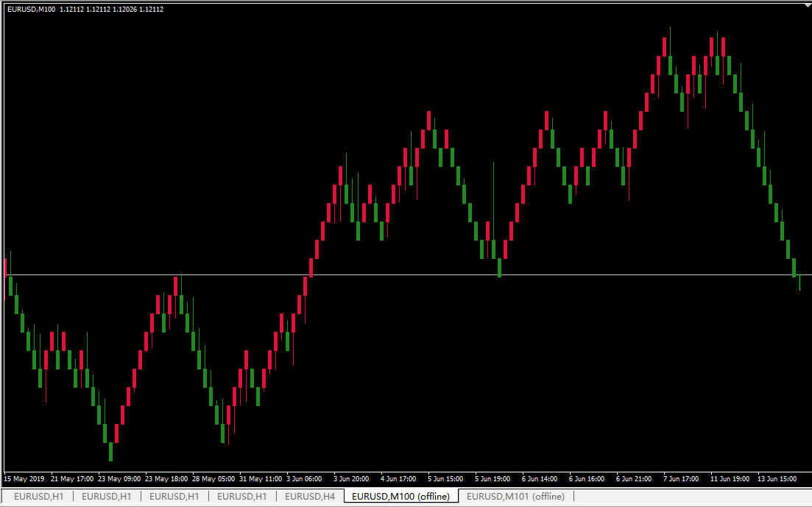Select the third EURUSD,H1 tab

pyautogui.click(x=174, y=497)
